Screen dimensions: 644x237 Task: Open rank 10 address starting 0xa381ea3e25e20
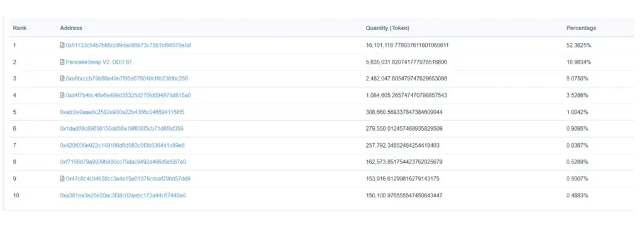pos(123,196)
